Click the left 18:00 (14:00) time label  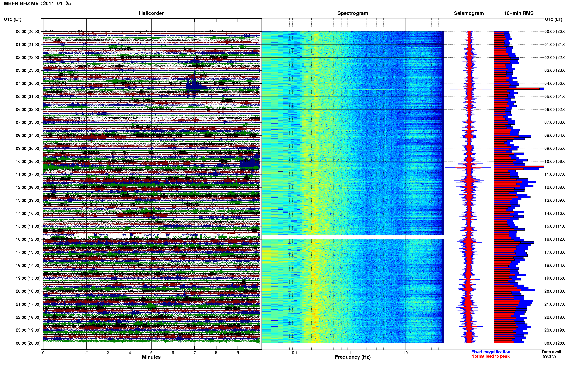(x=28, y=265)
